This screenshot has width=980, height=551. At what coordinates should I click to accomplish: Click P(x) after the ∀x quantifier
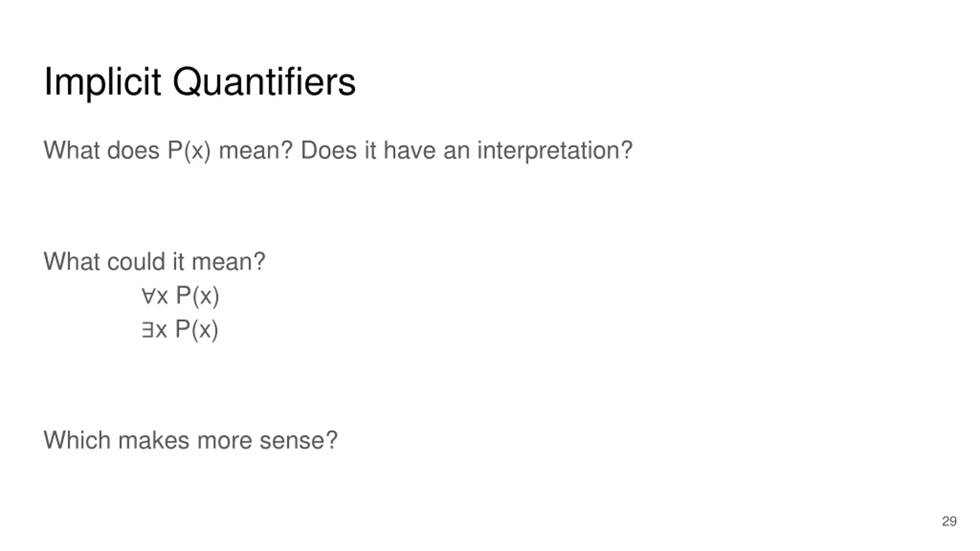click(x=197, y=296)
